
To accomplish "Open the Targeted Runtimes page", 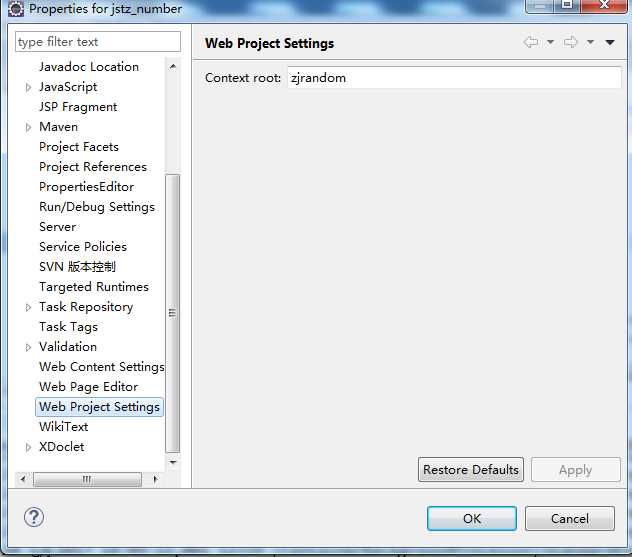I will point(93,287).
